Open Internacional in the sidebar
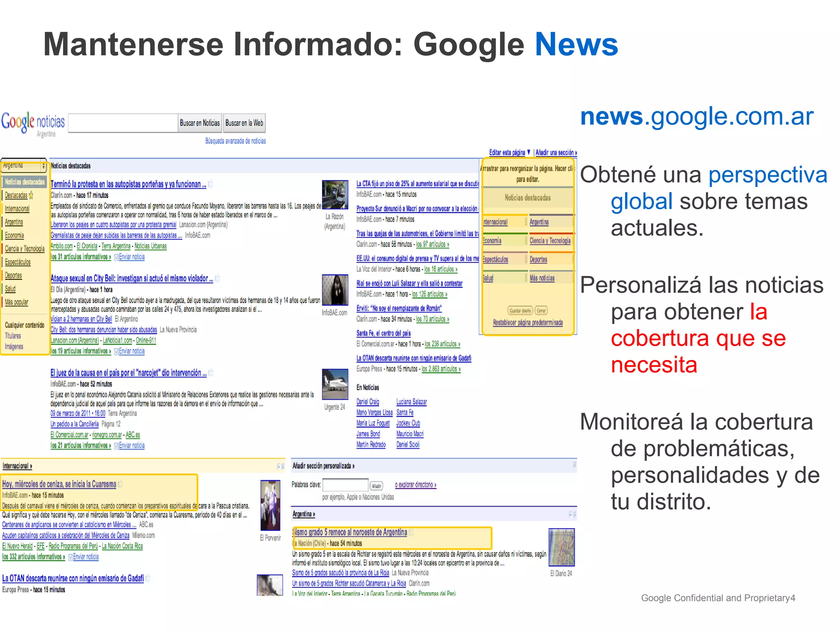The height and width of the screenshot is (630, 840). (17, 209)
